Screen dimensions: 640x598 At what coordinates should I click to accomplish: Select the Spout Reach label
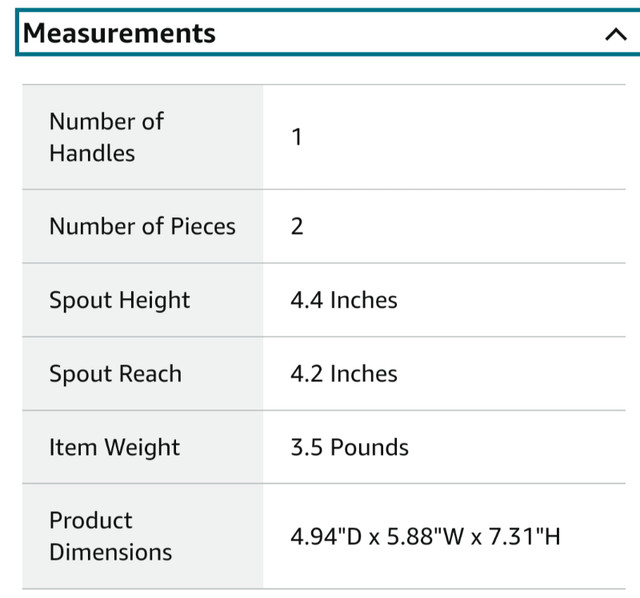(x=115, y=374)
